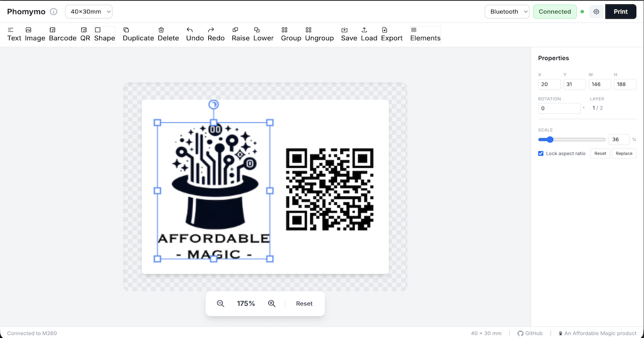This screenshot has width=644, height=338.
Task: Click the Y position field
Action: coord(575,84)
